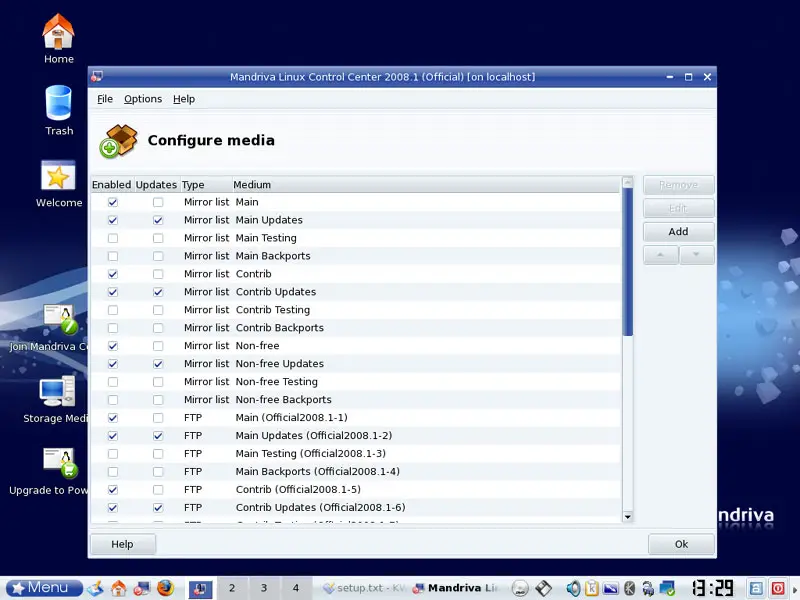Sort by the Updates column header

point(156,185)
